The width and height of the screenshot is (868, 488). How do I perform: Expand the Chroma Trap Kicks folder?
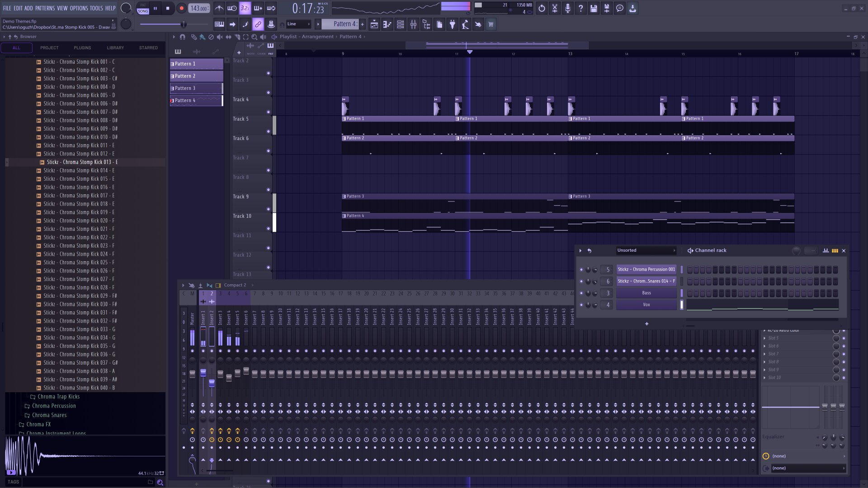[58, 397]
